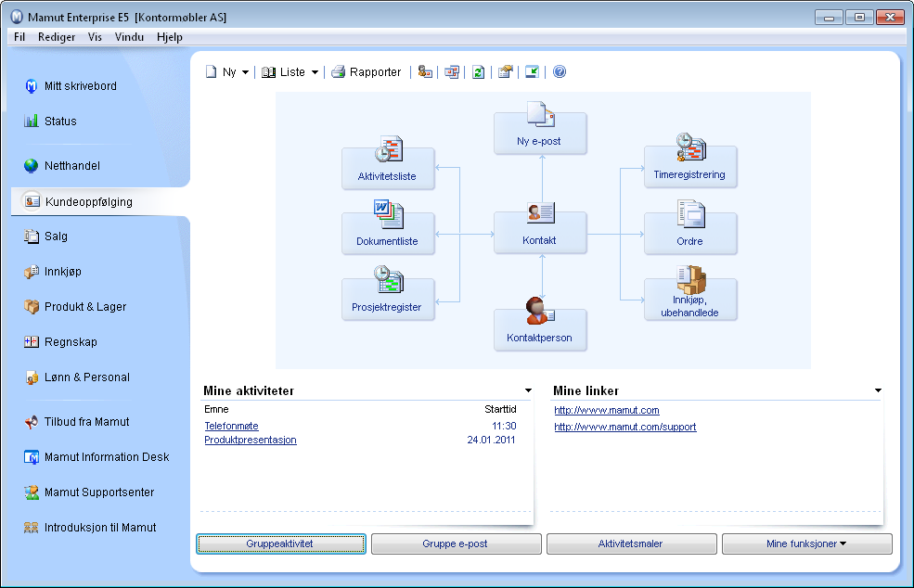Follow the http://www.mamut.com/support link
This screenshot has width=914, height=588.
[x=624, y=427]
